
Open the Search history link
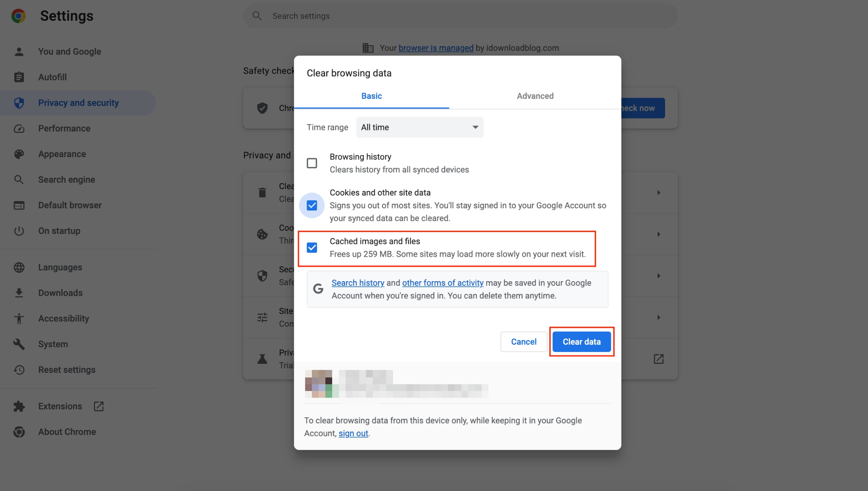tap(357, 283)
